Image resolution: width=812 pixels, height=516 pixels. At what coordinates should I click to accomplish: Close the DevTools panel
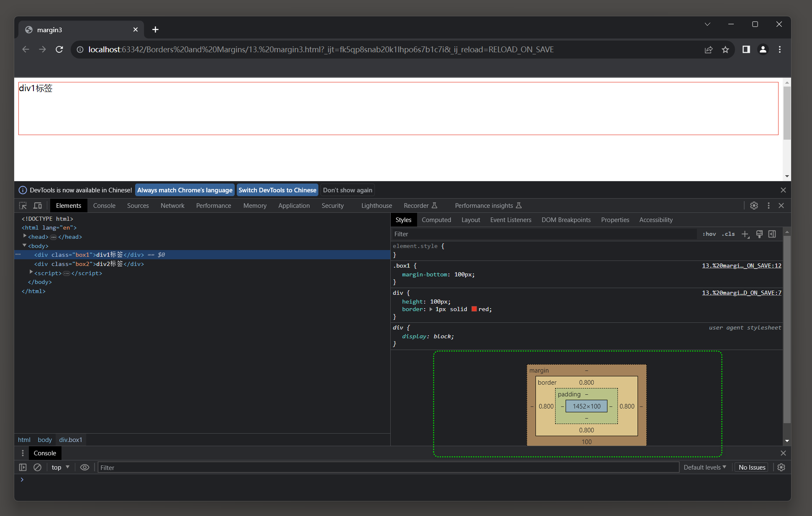[781, 206]
